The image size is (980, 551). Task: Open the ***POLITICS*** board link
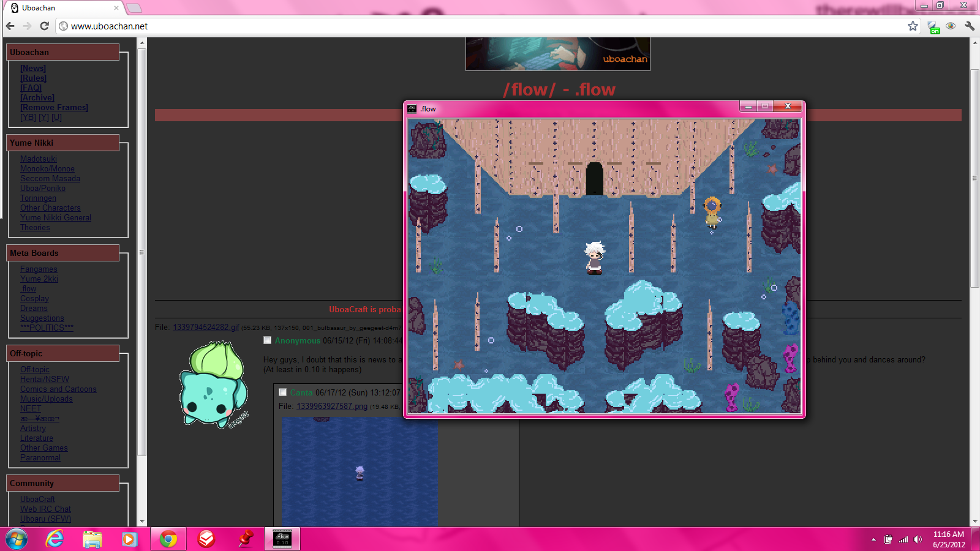click(x=47, y=328)
